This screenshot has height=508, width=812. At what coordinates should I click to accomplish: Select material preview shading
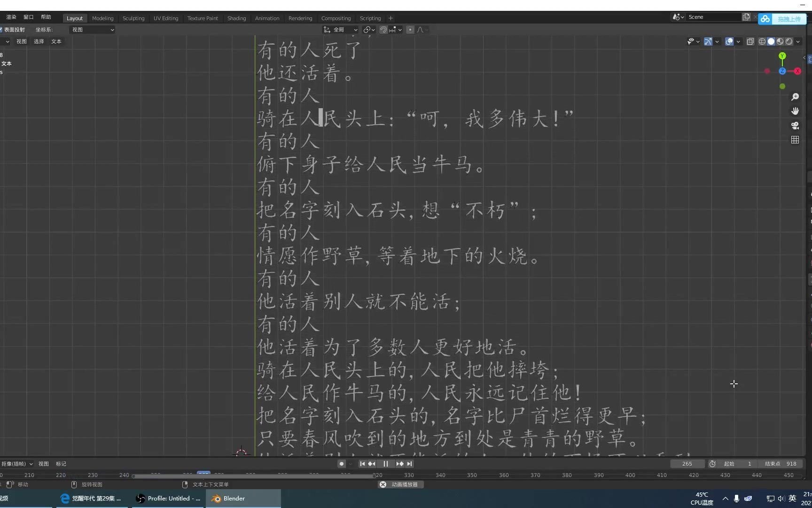[780, 41]
